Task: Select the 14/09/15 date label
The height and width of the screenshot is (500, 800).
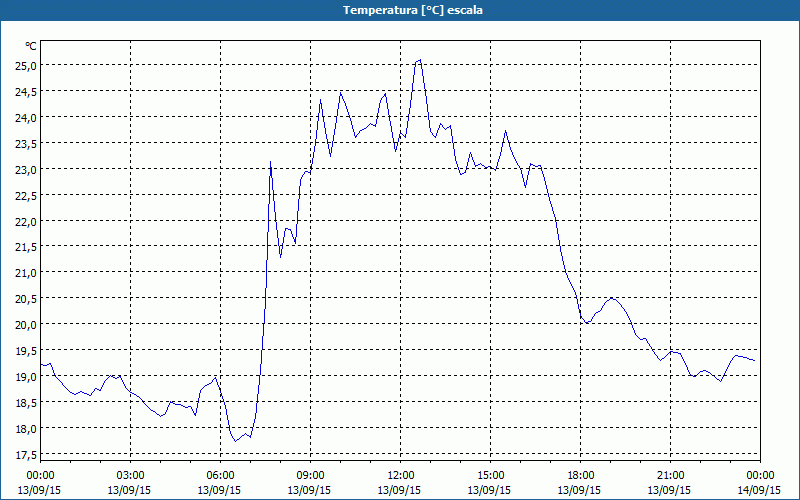Action: [x=759, y=490]
